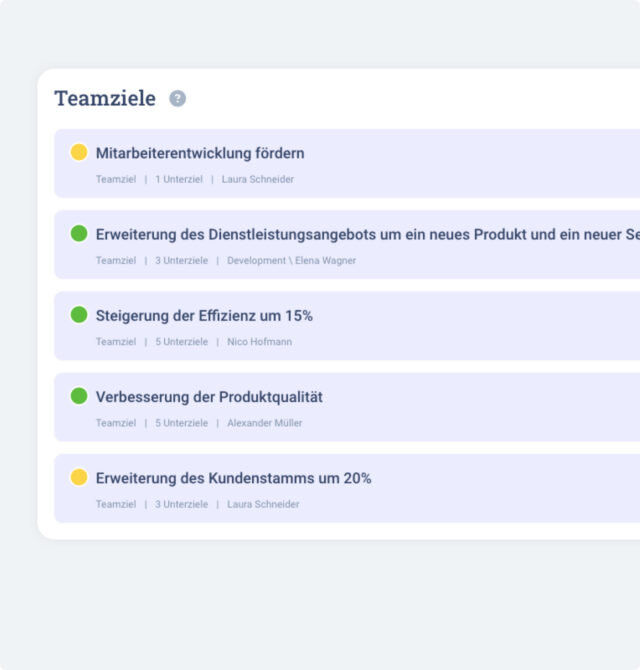Select 5 Unterziele under Steigerung der Effizienz
640x670 pixels.
tap(182, 341)
